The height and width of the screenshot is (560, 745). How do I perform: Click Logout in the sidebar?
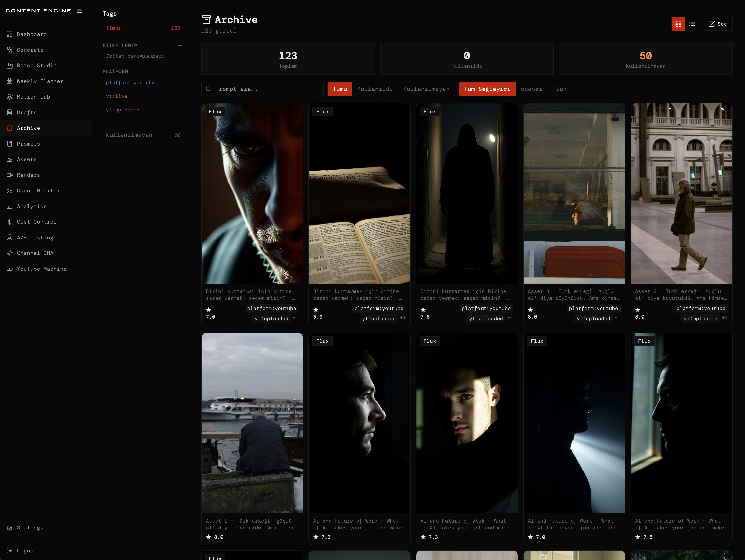[x=27, y=551]
